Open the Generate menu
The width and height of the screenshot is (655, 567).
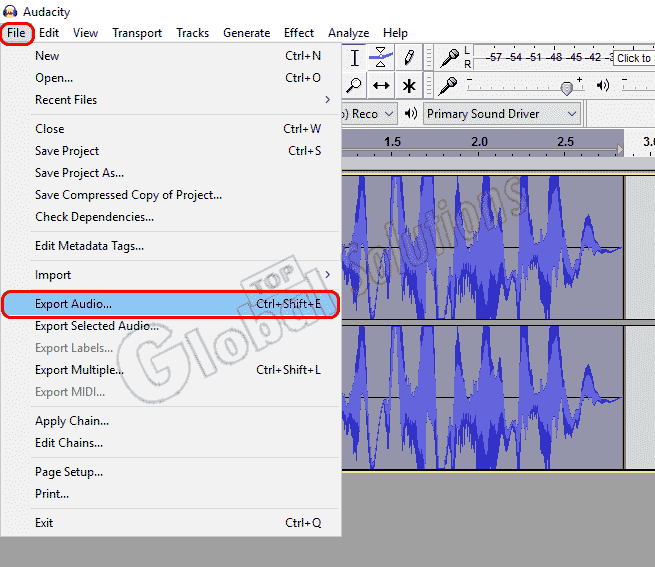click(x=246, y=33)
